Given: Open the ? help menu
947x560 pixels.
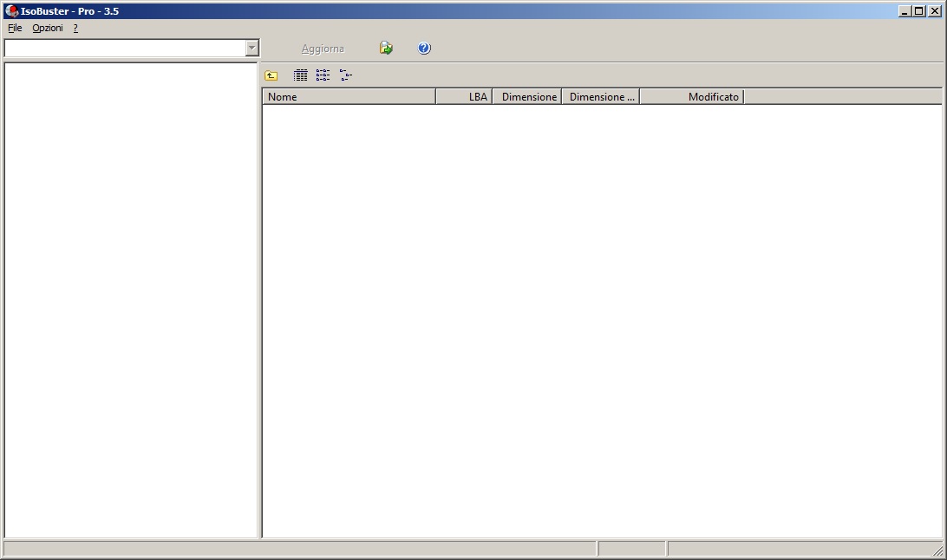Looking at the screenshot, I should coord(75,29).
